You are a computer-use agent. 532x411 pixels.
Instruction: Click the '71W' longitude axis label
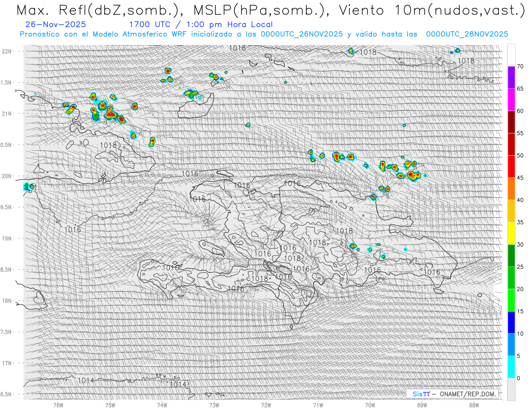pos(318,405)
